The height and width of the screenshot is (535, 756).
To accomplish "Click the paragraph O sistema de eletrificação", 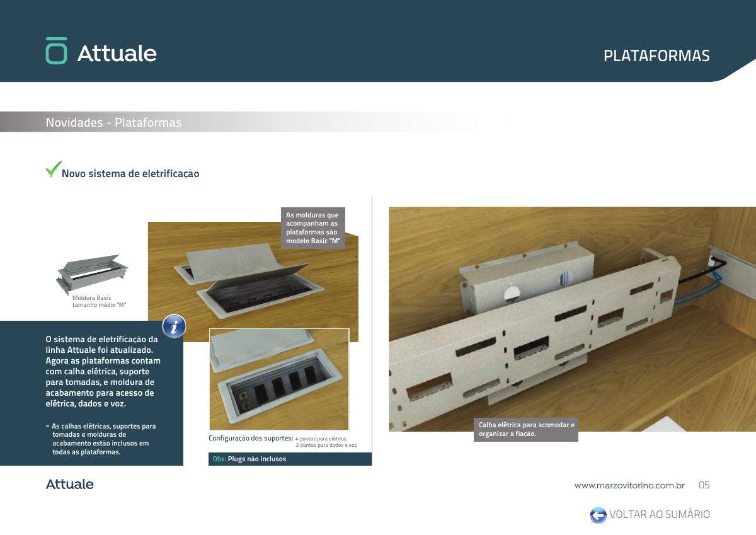I will pos(103,371).
